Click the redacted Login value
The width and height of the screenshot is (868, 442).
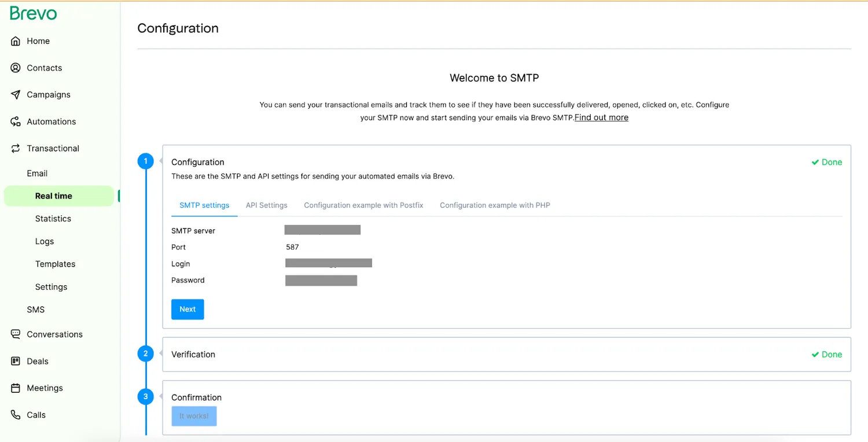click(x=329, y=263)
